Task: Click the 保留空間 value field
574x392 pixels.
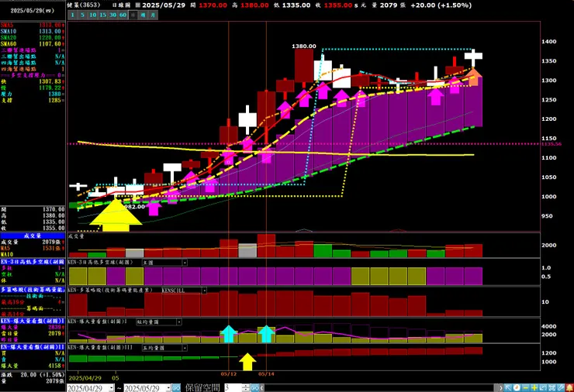Action: [233, 388]
